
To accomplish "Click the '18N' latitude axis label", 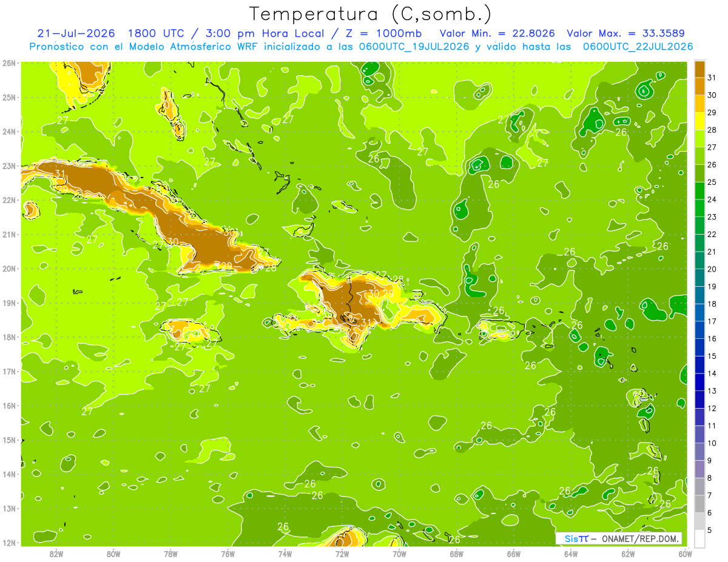I will pyautogui.click(x=9, y=336).
